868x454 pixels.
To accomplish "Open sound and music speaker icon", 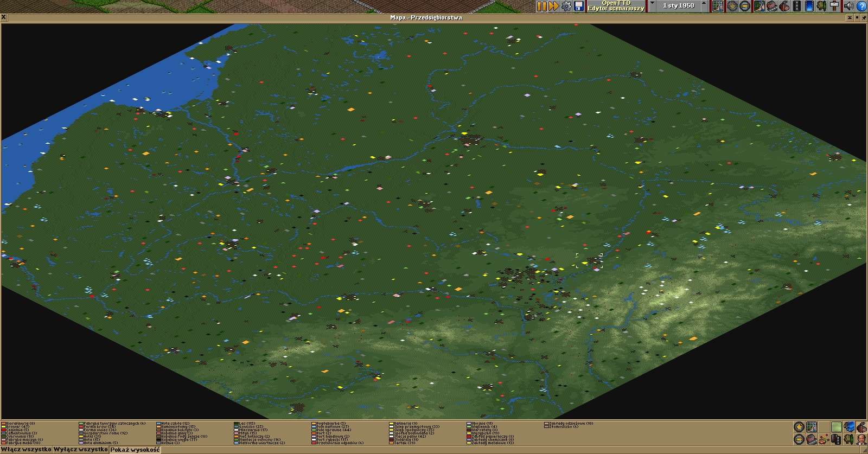I will tap(849, 6).
